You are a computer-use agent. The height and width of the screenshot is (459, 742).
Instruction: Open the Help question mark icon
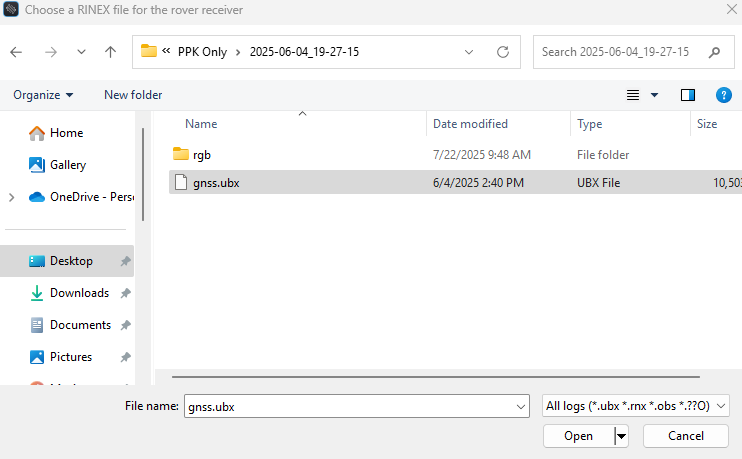point(724,95)
